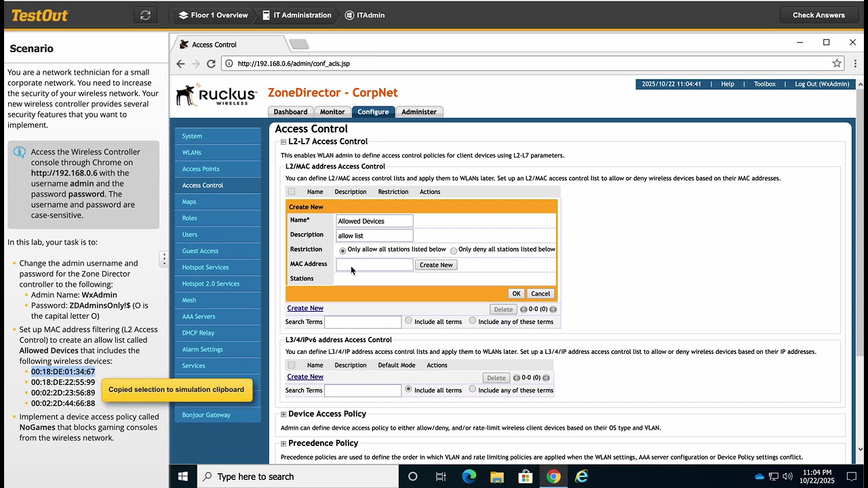Screen dimensions: 868x488
Task: Click MAC Address input field
Action: pyautogui.click(x=374, y=265)
